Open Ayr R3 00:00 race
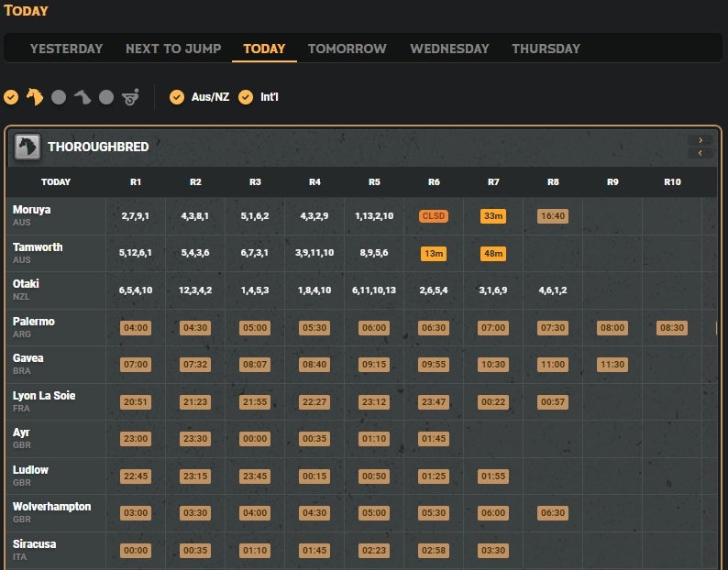Image resolution: width=728 pixels, height=570 pixels. click(x=255, y=439)
